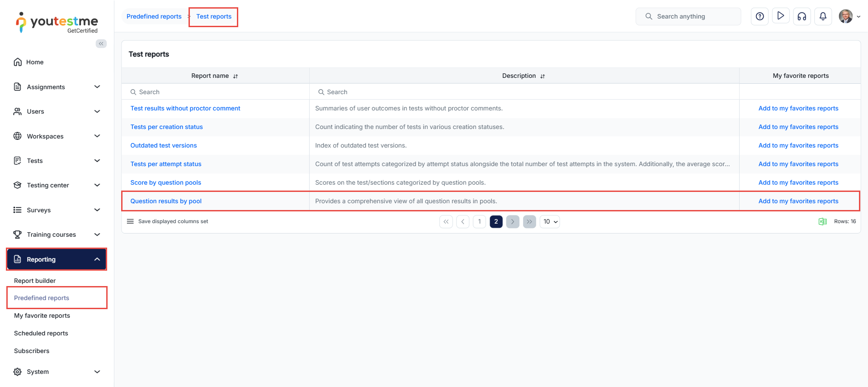Go to the previous page arrow
This screenshot has width=868, height=387.
tap(463, 221)
